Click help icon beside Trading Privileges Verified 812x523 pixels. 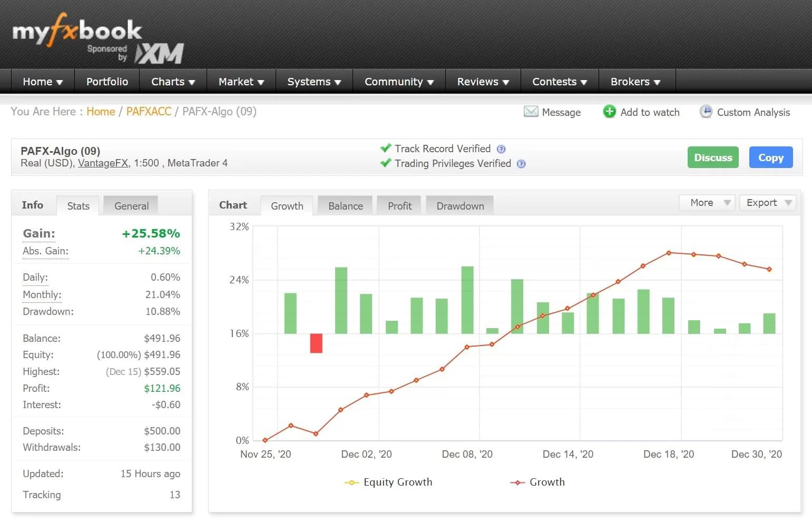pyautogui.click(x=521, y=164)
